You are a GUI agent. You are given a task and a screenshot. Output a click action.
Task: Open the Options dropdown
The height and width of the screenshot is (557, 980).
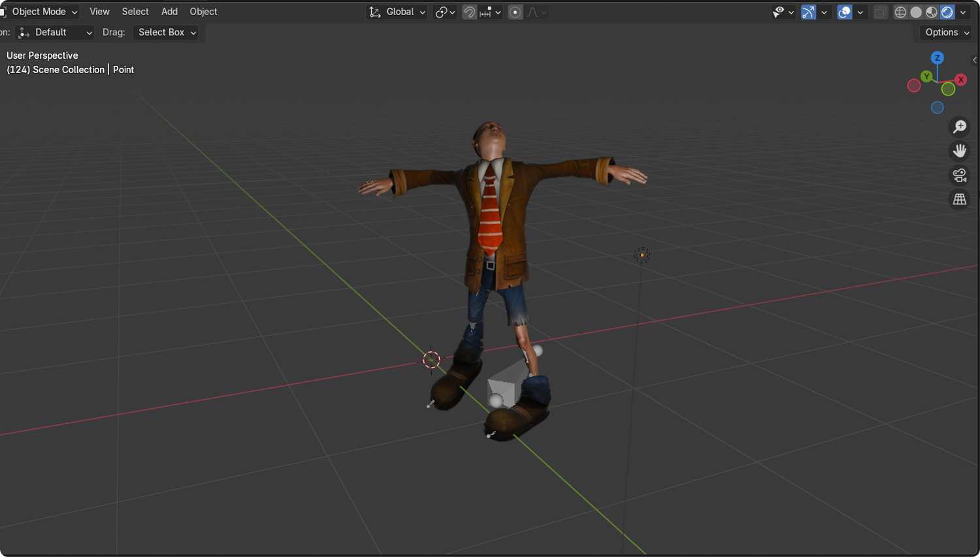point(947,32)
